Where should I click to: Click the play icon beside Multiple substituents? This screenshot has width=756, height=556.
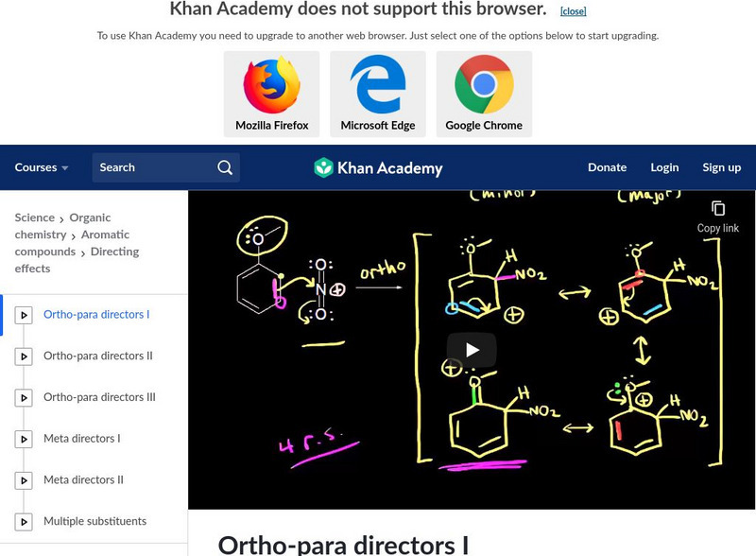coord(23,521)
